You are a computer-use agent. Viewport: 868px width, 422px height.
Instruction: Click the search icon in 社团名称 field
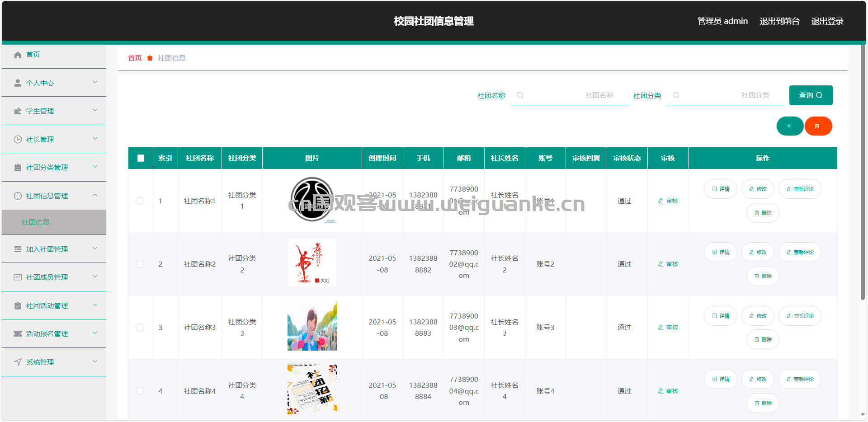coord(520,95)
